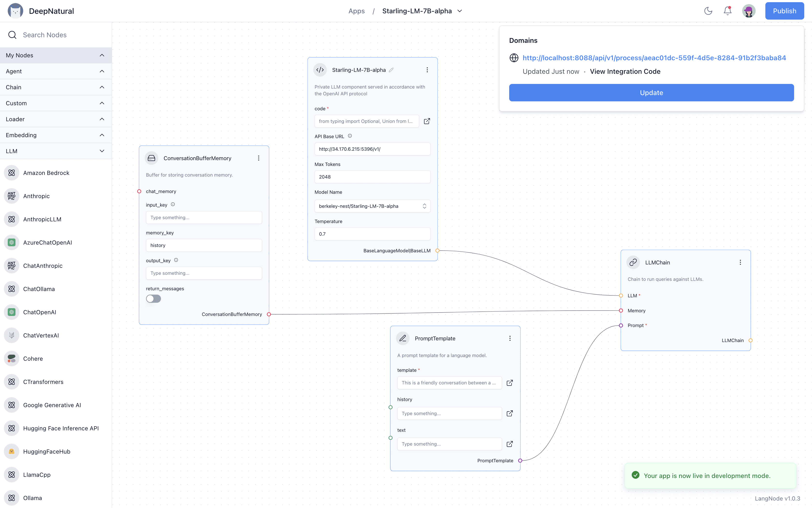Expand history field editor icon
This screenshot has height=508, width=812.
click(x=510, y=413)
